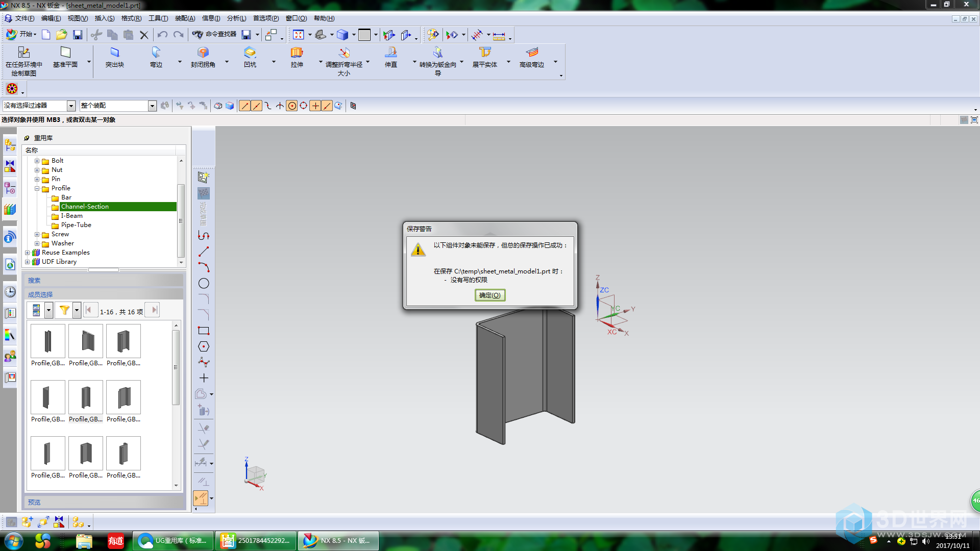Toggle the quadrant point snap option
The image size is (980, 551).
point(304,106)
